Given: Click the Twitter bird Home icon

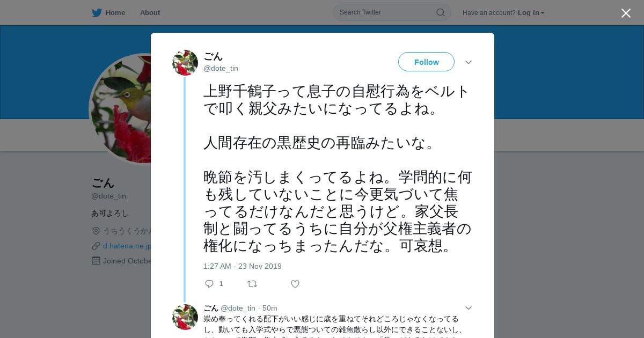Looking at the screenshot, I should 97,13.
